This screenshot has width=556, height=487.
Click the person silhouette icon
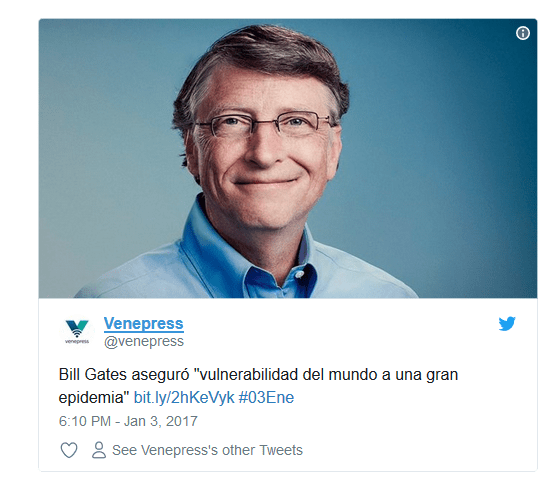click(x=99, y=450)
